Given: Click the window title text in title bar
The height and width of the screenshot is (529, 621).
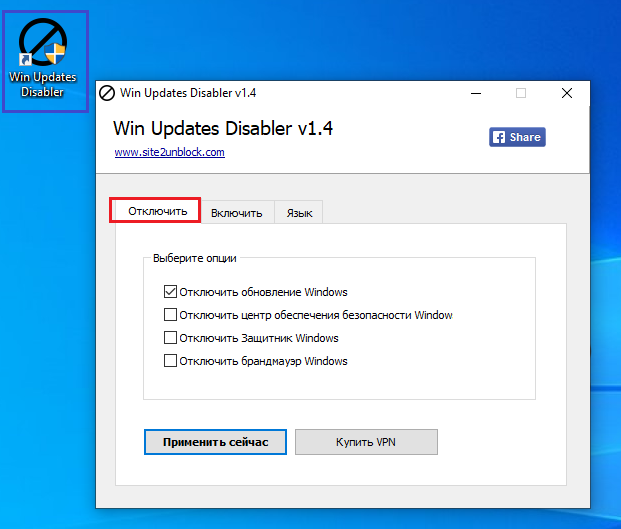Looking at the screenshot, I should (188, 93).
